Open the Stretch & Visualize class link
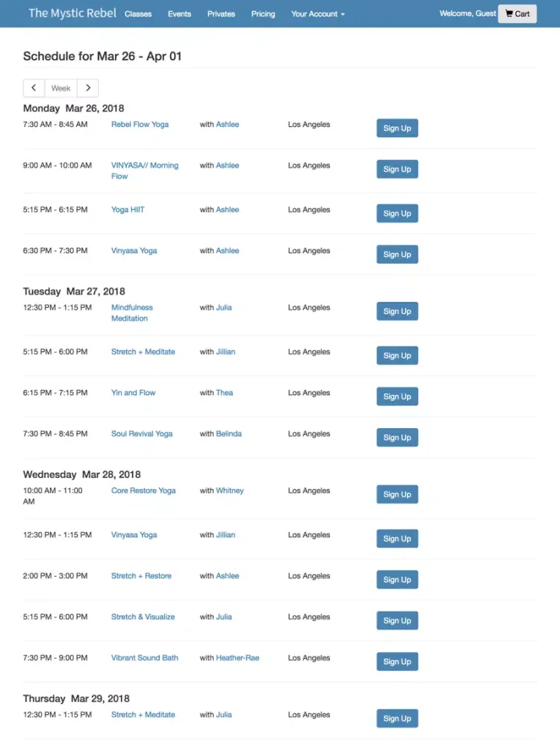The height and width of the screenshot is (747, 560). click(143, 617)
